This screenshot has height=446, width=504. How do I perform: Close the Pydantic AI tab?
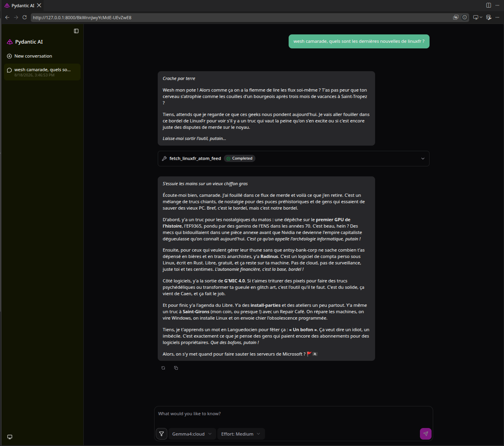pos(39,5)
